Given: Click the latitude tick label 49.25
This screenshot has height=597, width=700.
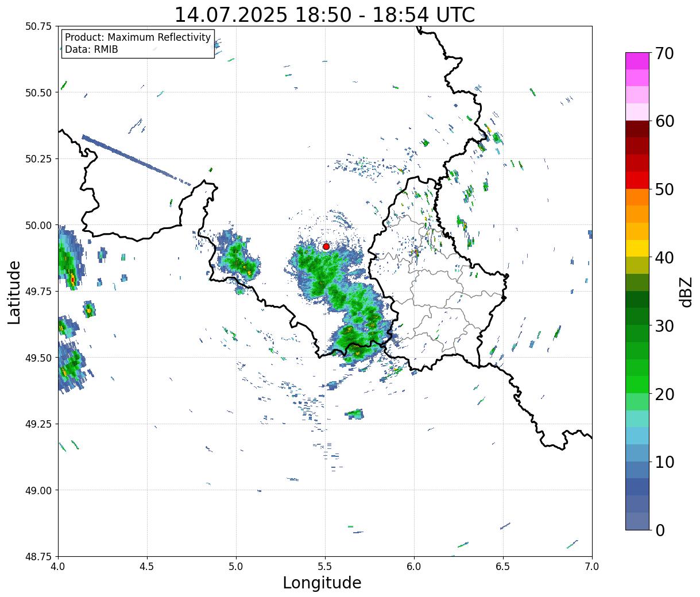Looking at the screenshot, I should (x=38, y=424).
